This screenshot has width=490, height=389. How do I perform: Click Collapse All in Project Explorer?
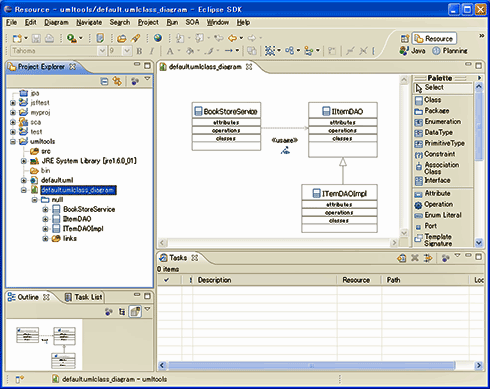point(104,81)
